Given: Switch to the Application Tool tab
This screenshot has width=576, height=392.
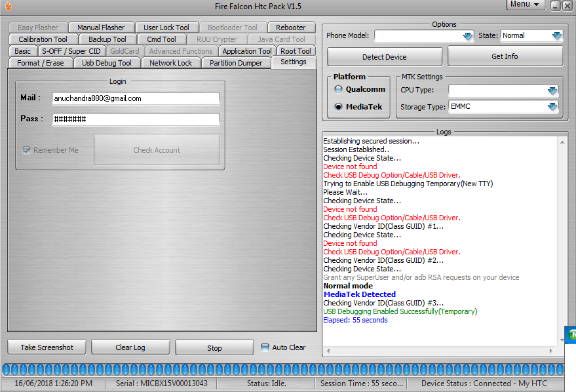Looking at the screenshot, I should coord(247,51).
